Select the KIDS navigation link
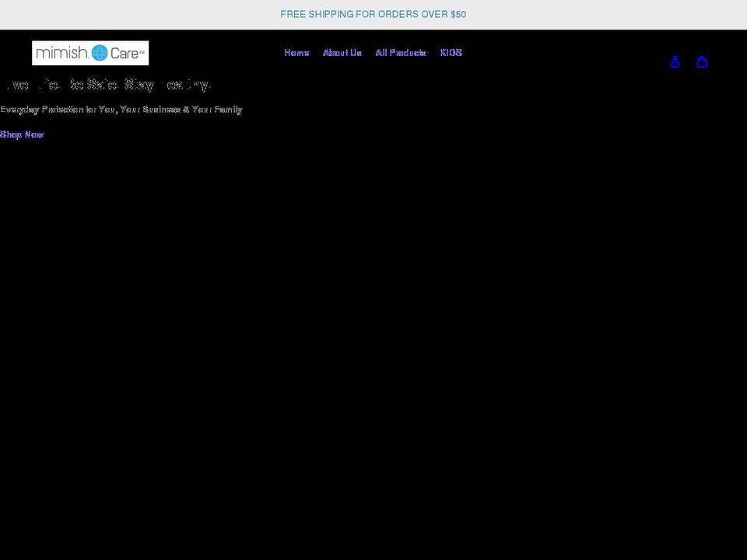The width and height of the screenshot is (747, 560). (451, 52)
